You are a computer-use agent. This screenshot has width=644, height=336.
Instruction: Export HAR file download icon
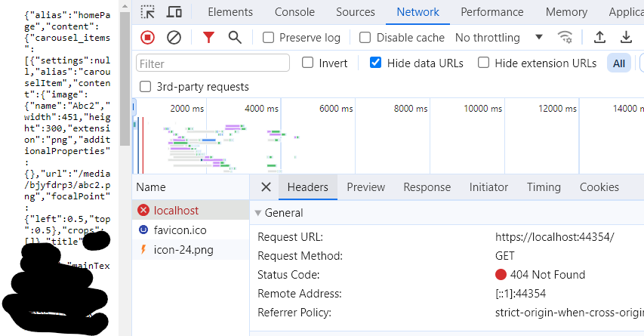click(626, 38)
